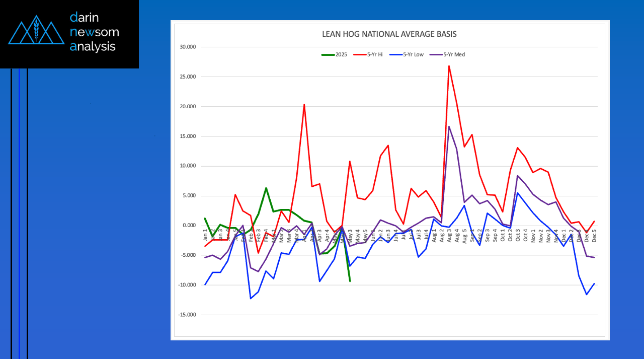Click the 30.000 y-axis label
644x359 pixels.
pyautogui.click(x=189, y=47)
